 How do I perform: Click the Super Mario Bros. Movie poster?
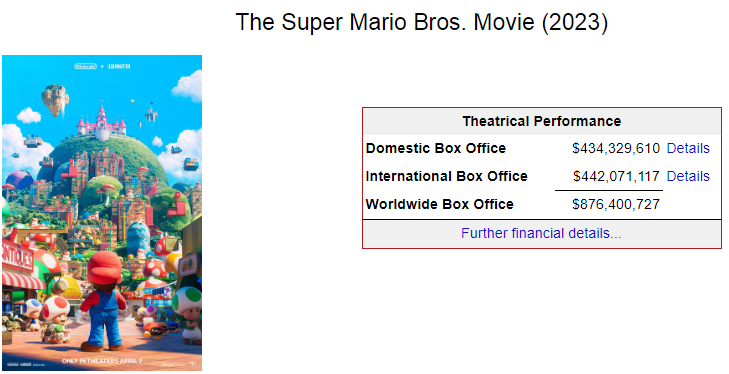[102, 213]
